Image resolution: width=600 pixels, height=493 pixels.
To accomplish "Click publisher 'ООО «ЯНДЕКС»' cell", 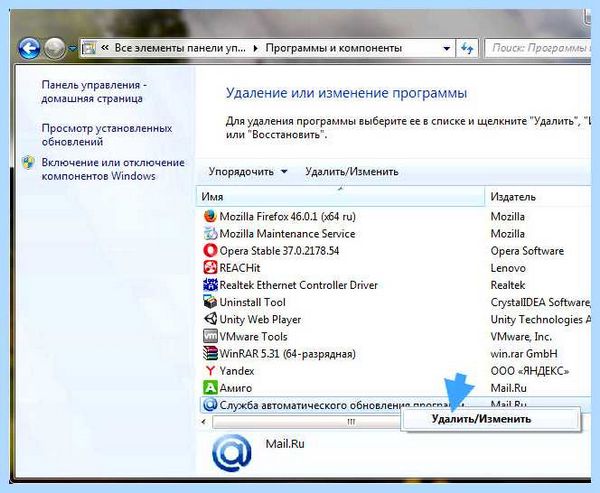I will [x=530, y=371].
